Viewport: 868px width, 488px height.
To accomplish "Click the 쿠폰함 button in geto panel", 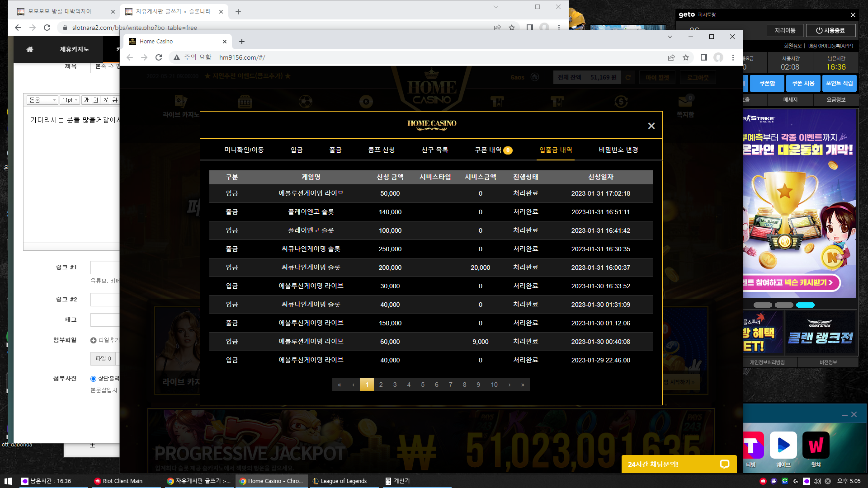I will [x=767, y=83].
